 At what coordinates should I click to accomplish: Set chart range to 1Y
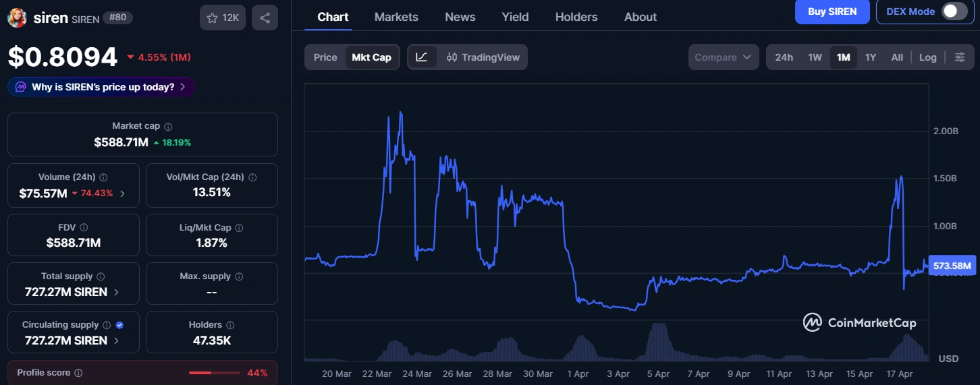[871, 57]
